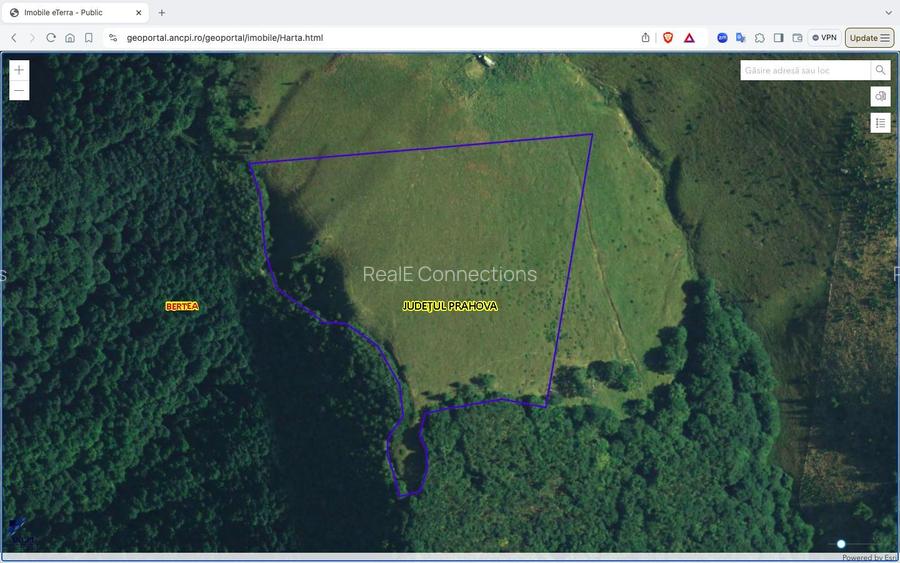The width and height of the screenshot is (900, 563).
Task: Click the map search magnifier icon
Action: pyautogui.click(x=880, y=70)
